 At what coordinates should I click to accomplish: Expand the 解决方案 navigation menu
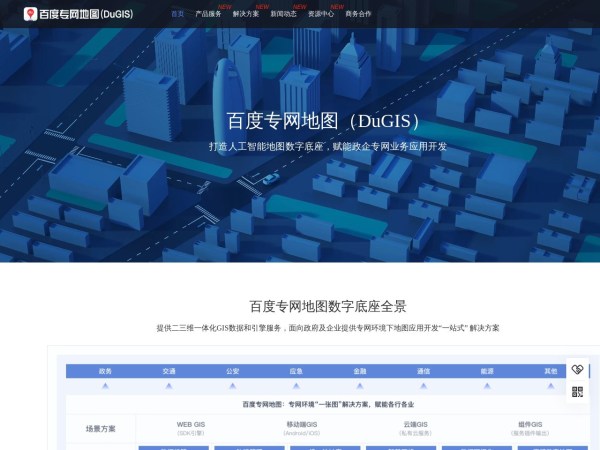[245, 14]
